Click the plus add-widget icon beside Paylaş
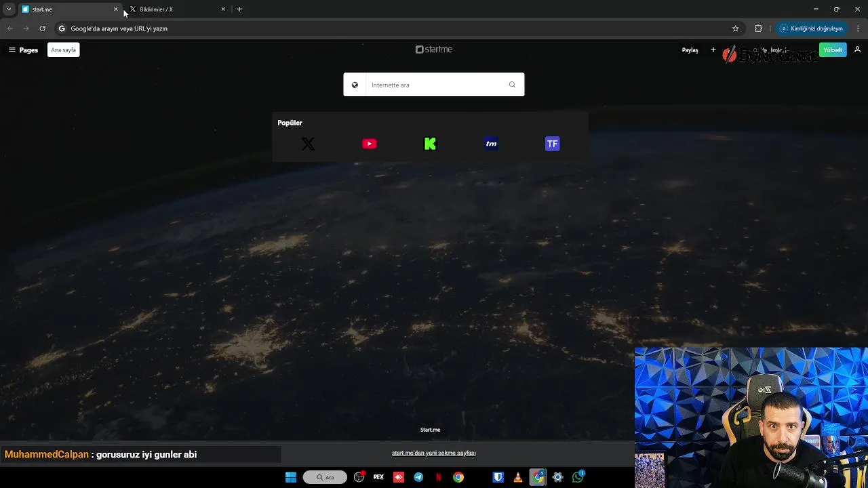Screen dimensions: 868x488 click(x=713, y=49)
